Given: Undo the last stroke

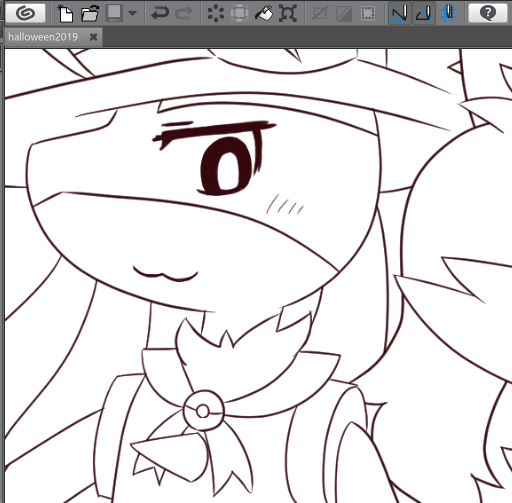Looking at the screenshot, I should point(160,13).
